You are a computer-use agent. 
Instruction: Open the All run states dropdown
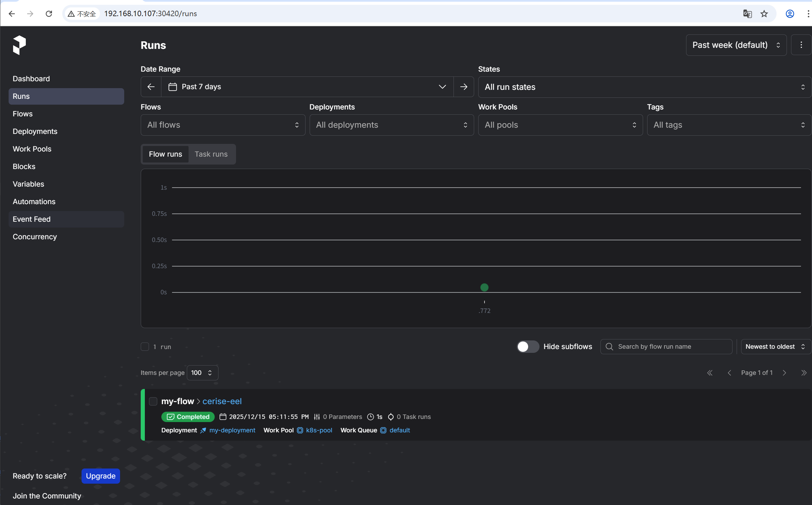tap(644, 87)
